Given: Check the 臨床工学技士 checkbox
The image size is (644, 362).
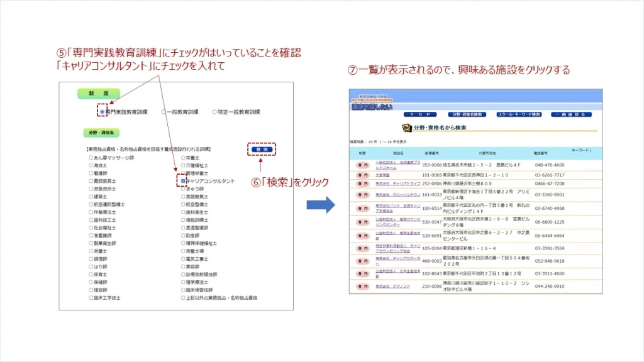Looking at the screenshot, I should 91,298.
